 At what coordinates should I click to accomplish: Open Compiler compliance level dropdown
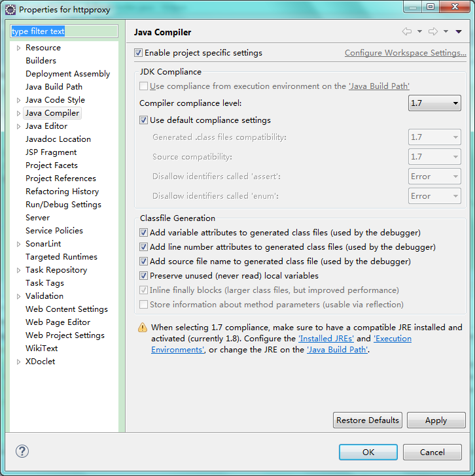pos(434,103)
